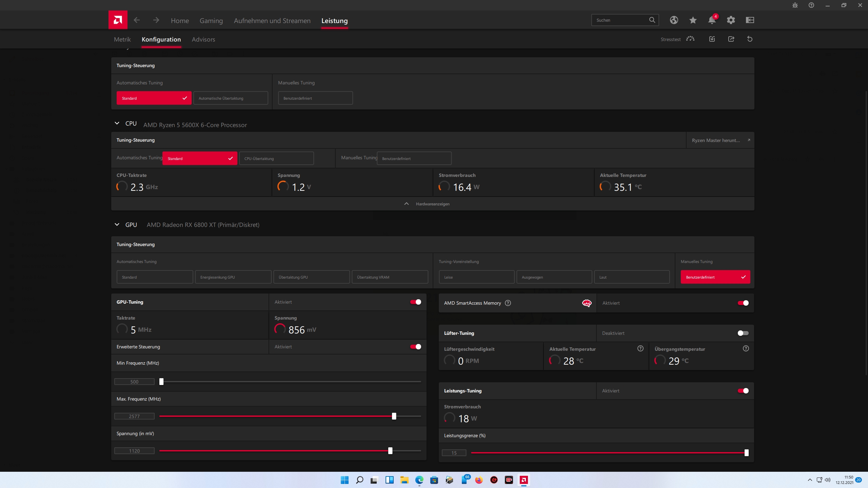Click the bug report icon

[x=795, y=5]
